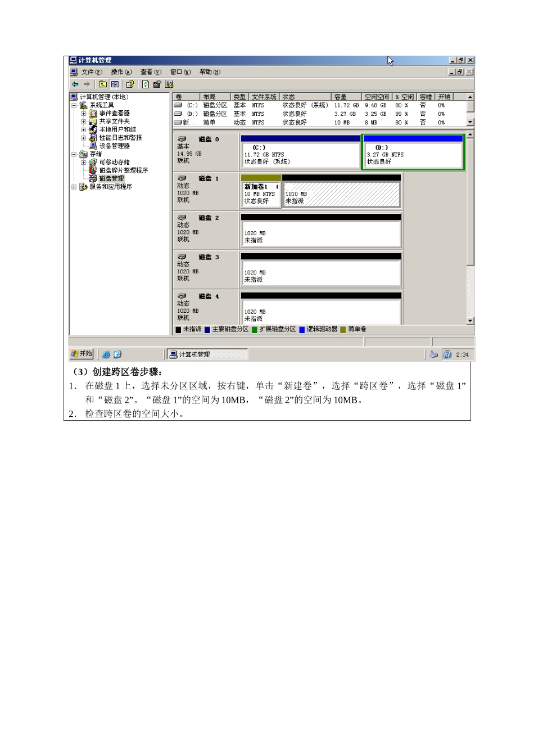
Task: Select the (C:) 11.72 GB NTFS partition block
Action: [300, 152]
